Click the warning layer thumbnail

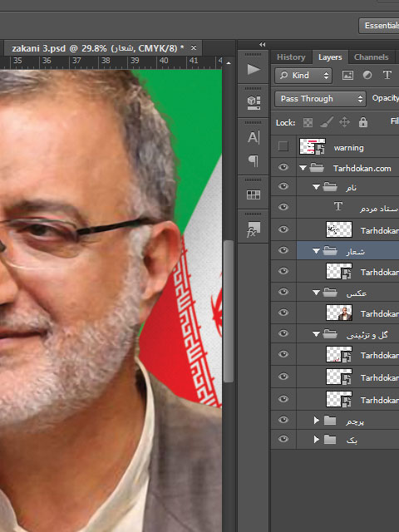click(313, 146)
